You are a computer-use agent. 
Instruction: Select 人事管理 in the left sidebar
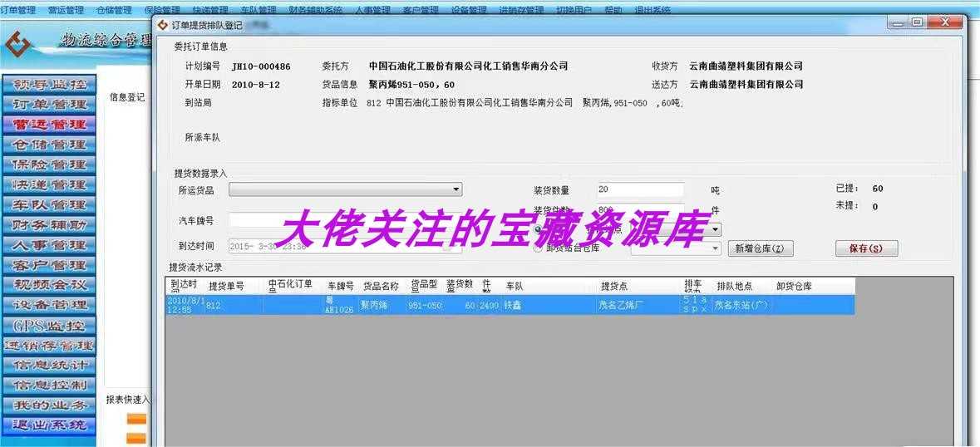click(49, 245)
